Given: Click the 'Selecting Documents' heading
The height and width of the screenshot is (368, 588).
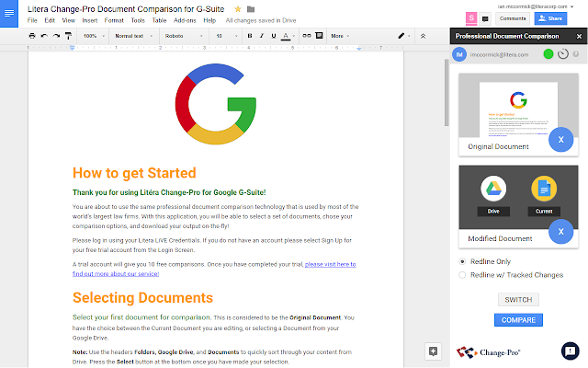Looking at the screenshot, I should [x=143, y=298].
